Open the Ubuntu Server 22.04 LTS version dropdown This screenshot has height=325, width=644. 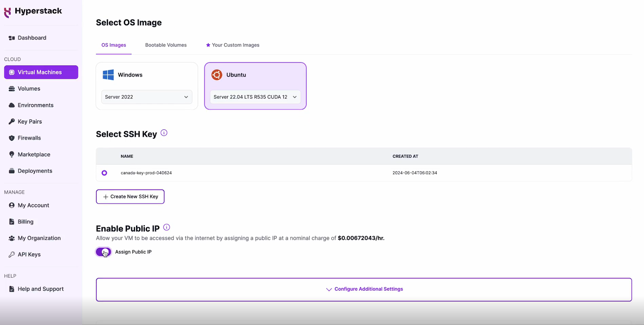(255, 97)
